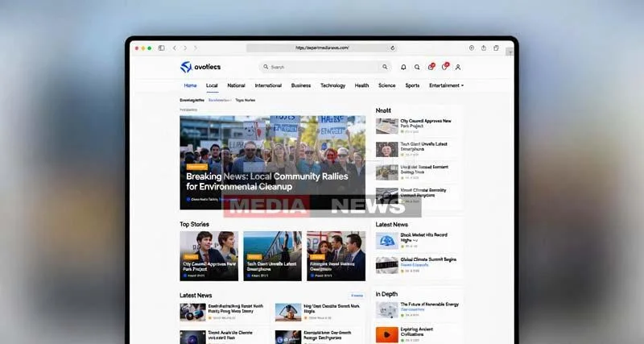Open the Business section
The width and height of the screenshot is (644, 344).
click(301, 85)
